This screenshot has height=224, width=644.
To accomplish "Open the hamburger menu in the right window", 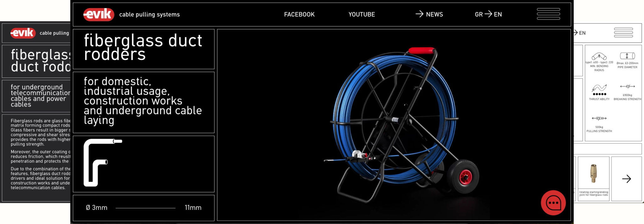I will (x=623, y=33).
